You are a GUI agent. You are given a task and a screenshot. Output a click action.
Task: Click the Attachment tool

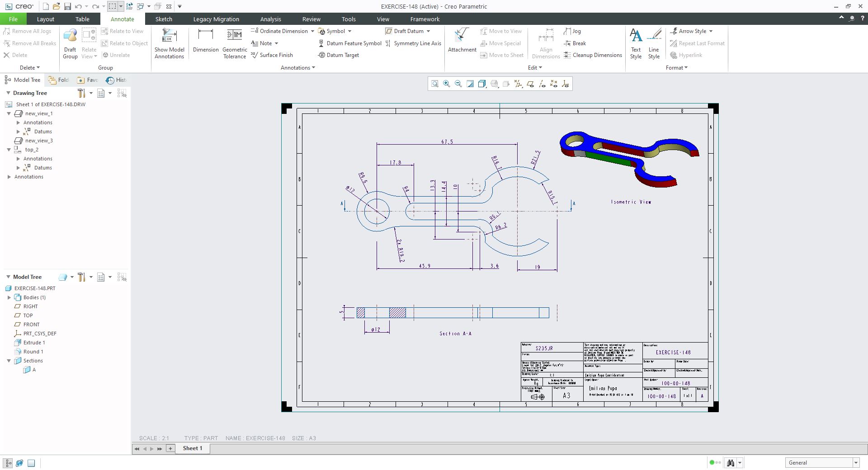tap(462, 41)
